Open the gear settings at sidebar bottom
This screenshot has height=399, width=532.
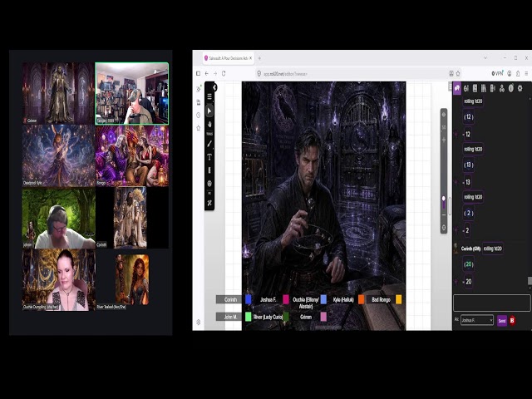199,322
